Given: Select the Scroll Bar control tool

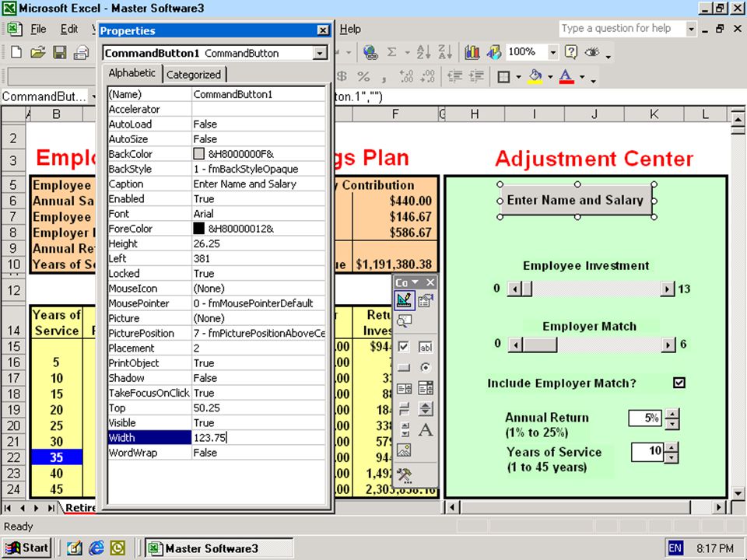Looking at the screenshot, I should point(404,429).
